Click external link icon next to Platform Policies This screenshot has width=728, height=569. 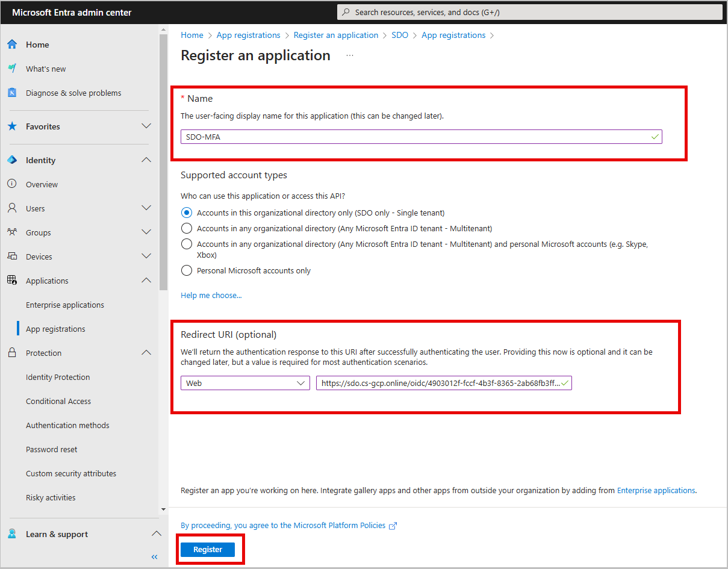click(393, 526)
